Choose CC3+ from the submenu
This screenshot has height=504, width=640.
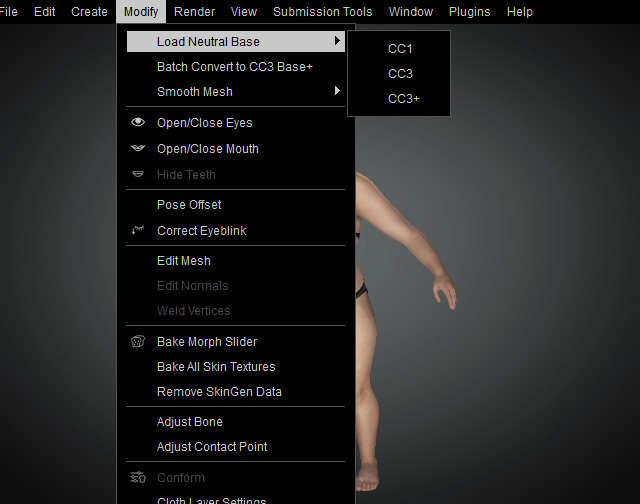(404, 99)
